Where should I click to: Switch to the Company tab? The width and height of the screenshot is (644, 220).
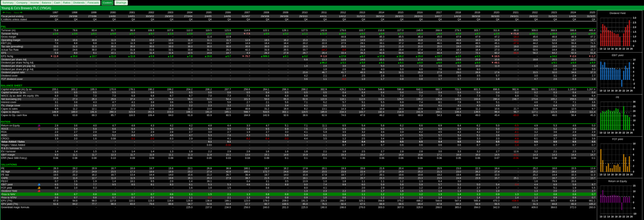[x=22, y=3]
